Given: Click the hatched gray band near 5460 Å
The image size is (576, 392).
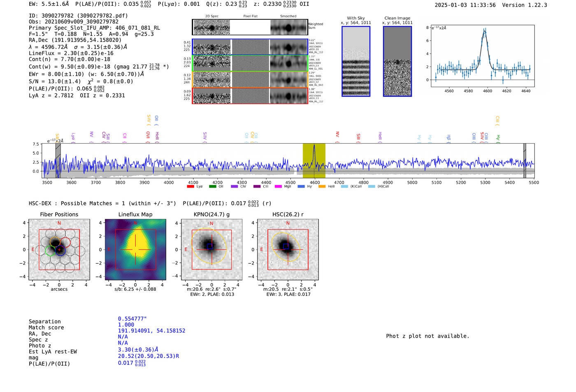Looking at the screenshot, I should click(x=525, y=161).
